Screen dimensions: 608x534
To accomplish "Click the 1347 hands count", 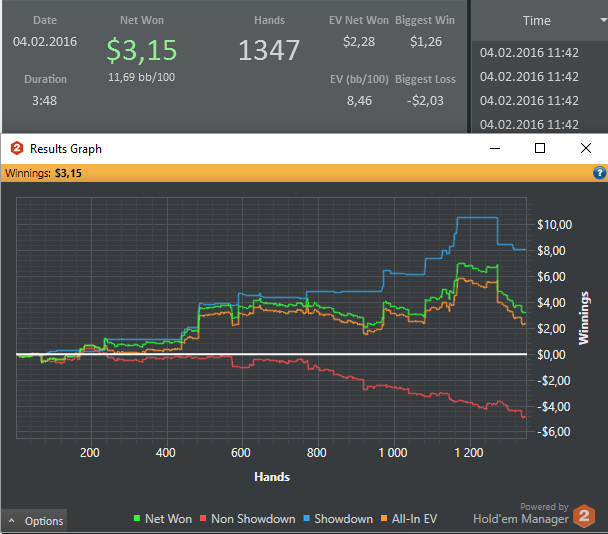I will click(x=269, y=50).
